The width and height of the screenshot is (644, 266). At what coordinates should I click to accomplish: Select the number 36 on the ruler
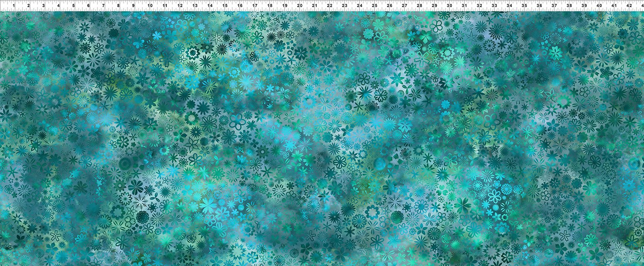(539, 6)
